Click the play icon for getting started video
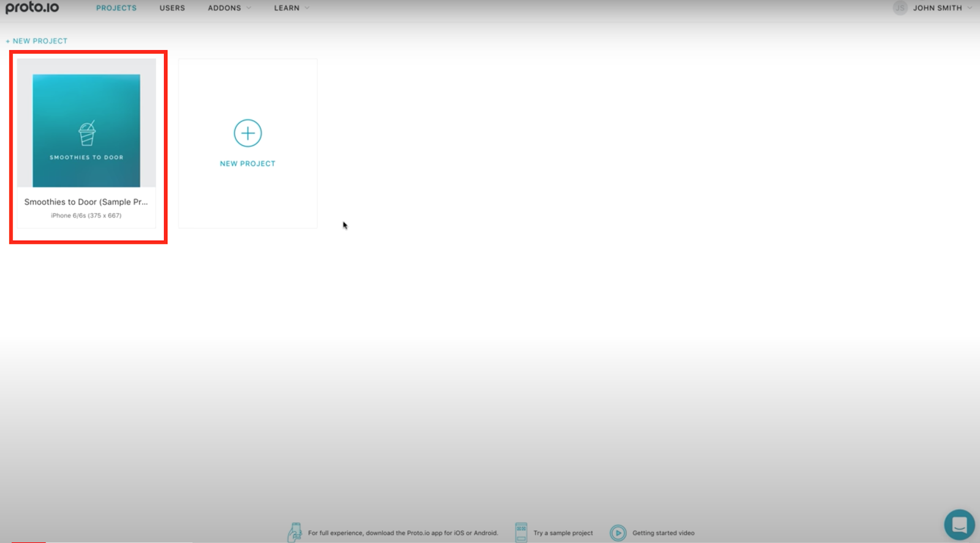This screenshot has height=543, width=980. point(618,533)
